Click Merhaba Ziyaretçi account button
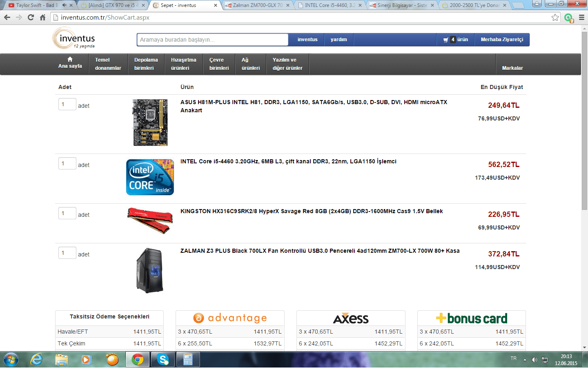The height and width of the screenshot is (392, 588). click(502, 40)
